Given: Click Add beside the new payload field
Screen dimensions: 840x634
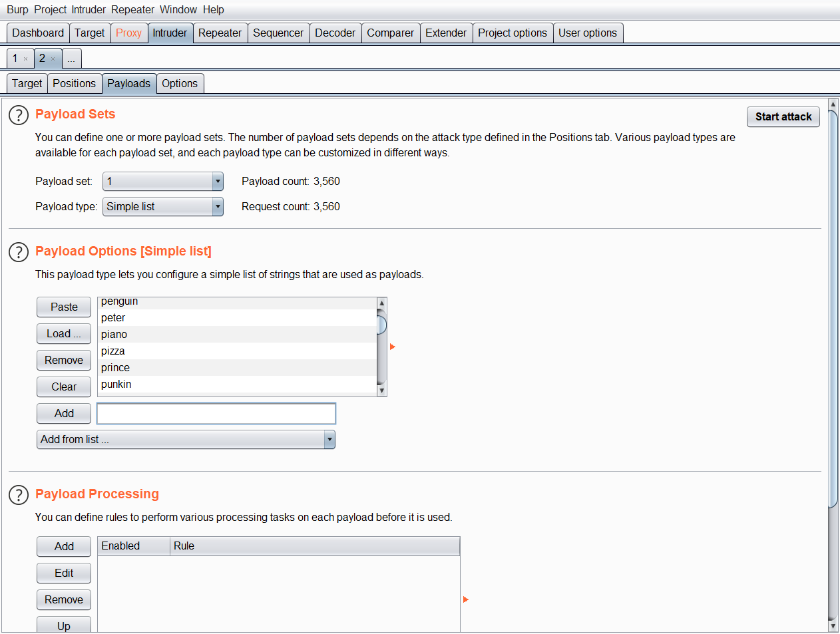Looking at the screenshot, I should tap(64, 414).
